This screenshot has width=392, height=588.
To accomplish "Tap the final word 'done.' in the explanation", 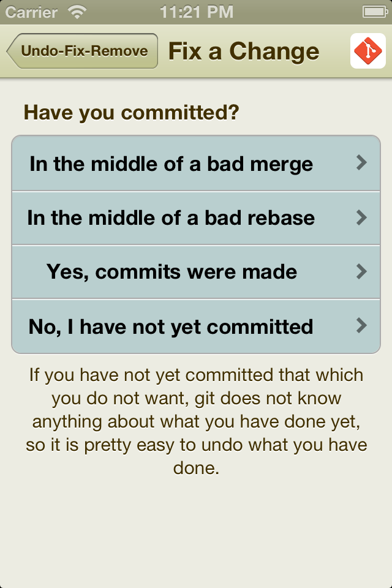I will pyautogui.click(x=196, y=469).
